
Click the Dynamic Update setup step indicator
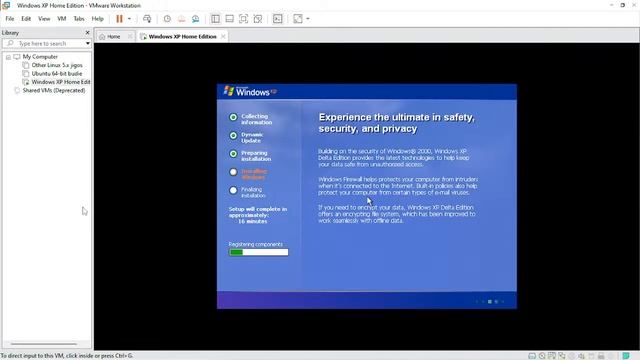(x=233, y=136)
